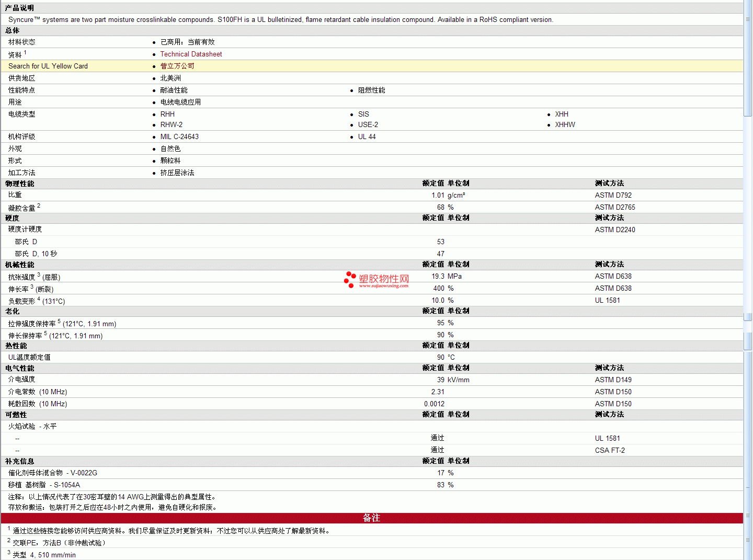
Task: Click the 耐油性能 feature entry
Action: [174, 90]
